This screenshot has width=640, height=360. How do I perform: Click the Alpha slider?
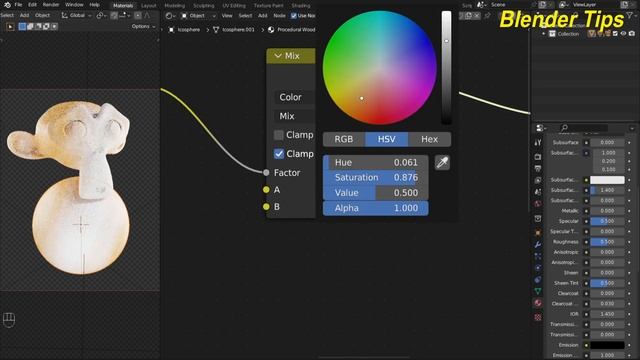[376, 208]
